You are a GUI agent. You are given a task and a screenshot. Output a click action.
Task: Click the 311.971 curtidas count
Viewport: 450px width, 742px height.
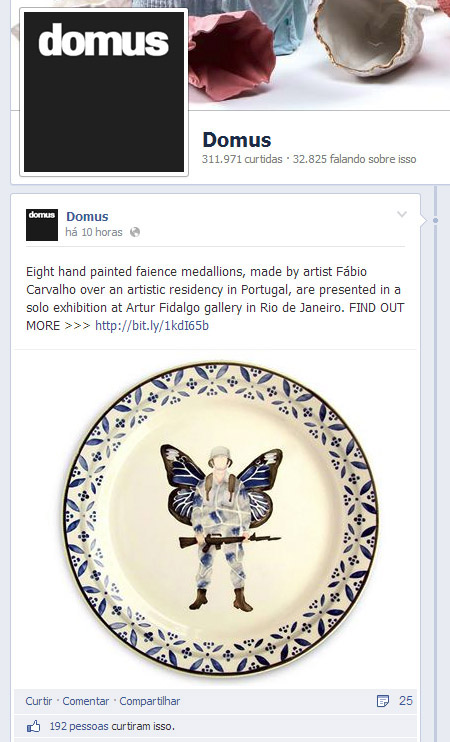[242, 159]
